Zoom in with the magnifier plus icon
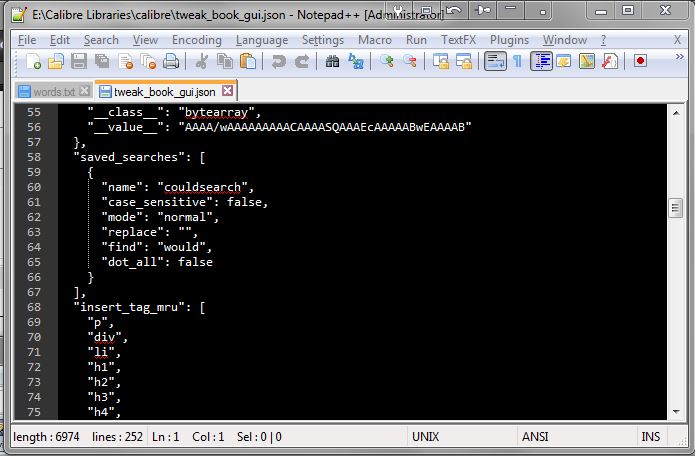 tap(387, 61)
